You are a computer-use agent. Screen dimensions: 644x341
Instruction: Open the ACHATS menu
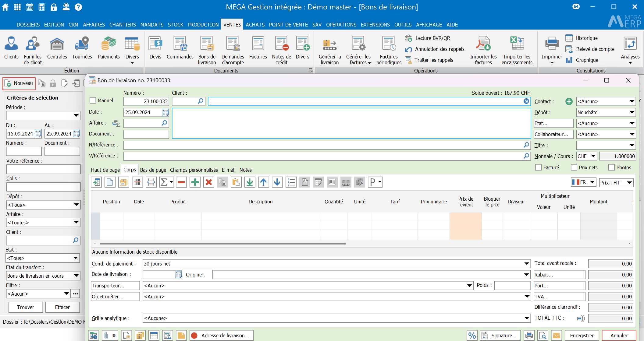(255, 25)
